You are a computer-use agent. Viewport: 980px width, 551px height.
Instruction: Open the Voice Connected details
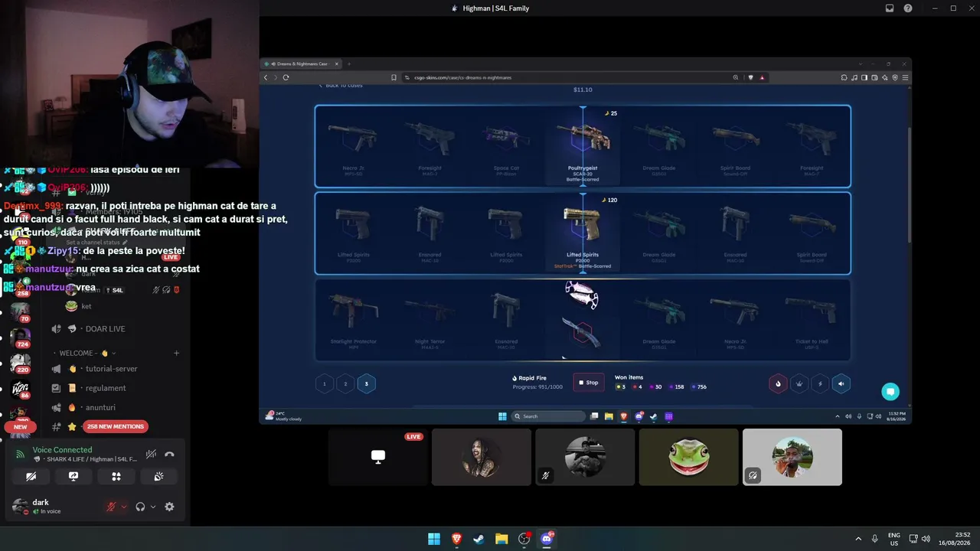[62, 450]
